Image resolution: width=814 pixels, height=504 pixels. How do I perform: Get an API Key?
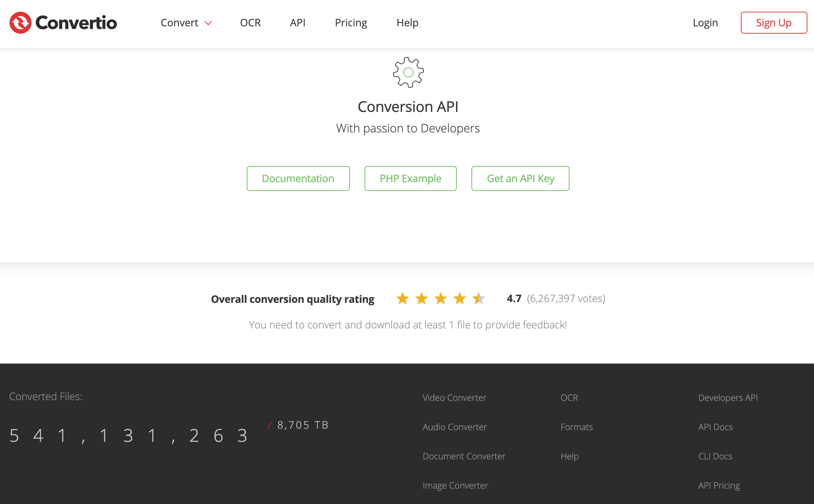coord(520,178)
